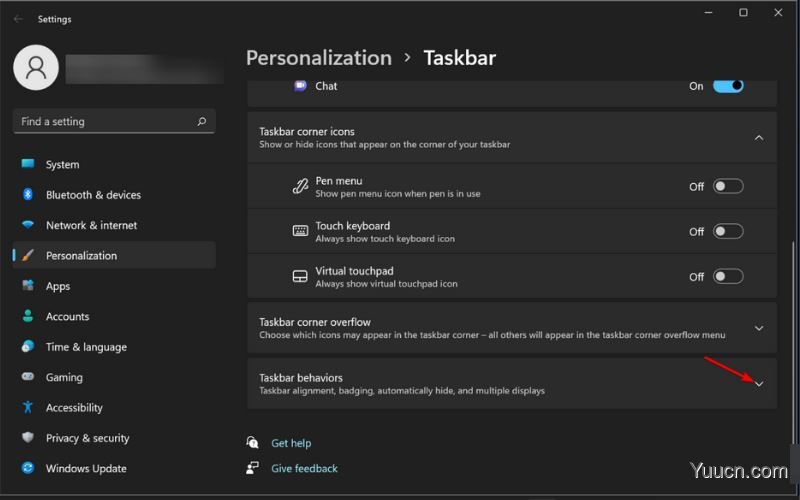This screenshot has height=500, width=800.
Task: Click the Give feedback icon
Action: pyautogui.click(x=253, y=468)
